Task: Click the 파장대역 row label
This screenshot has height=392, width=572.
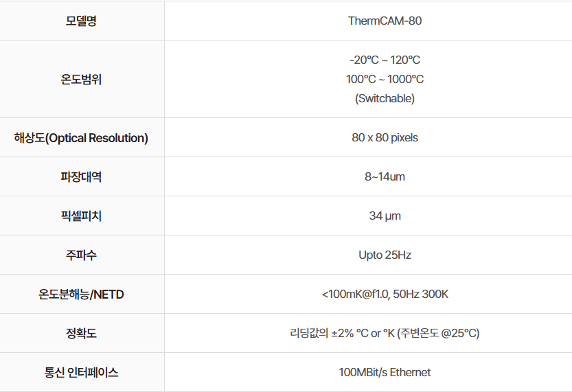Action: pos(81,177)
